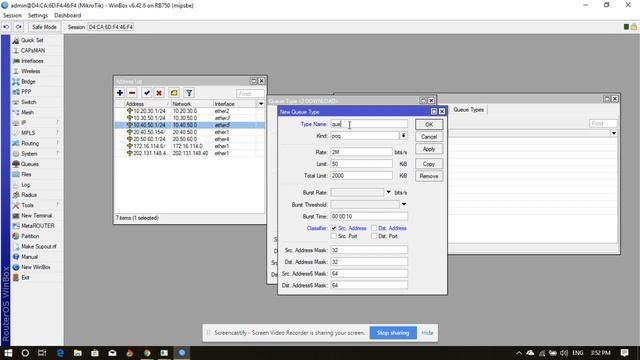This screenshot has width=640, height=360.
Task: Toggle Src. Address classifier checkbox
Action: (x=334, y=228)
